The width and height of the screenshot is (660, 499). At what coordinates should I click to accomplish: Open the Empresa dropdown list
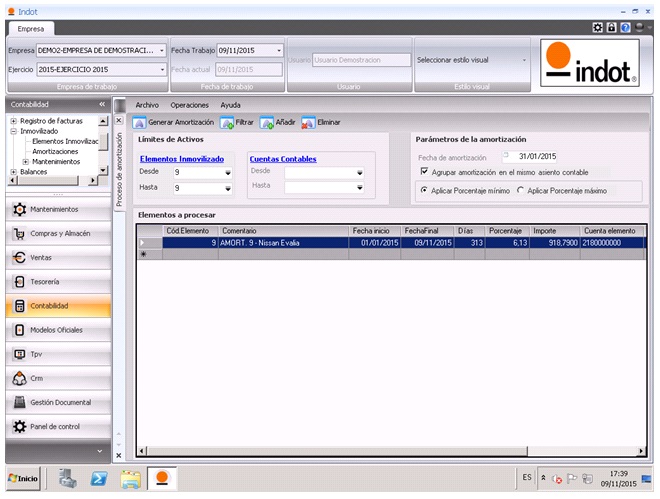pyautogui.click(x=162, y=49)
